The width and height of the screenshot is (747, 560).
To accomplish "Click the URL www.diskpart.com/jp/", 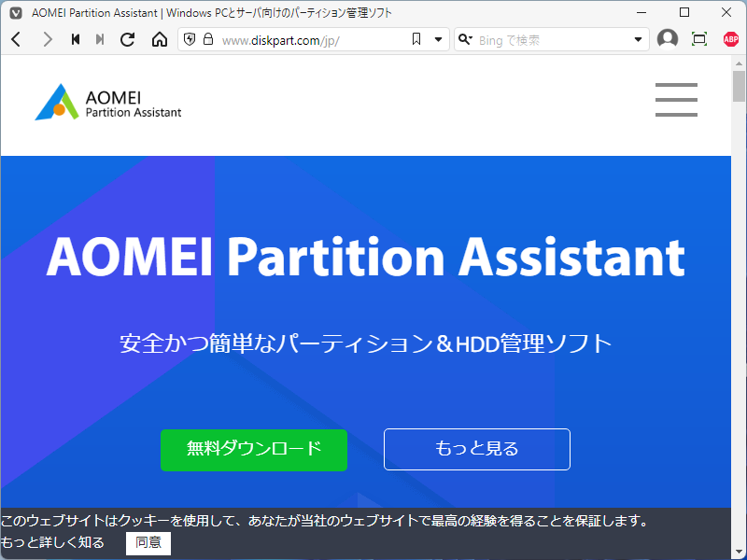I will tap(281, 40).
